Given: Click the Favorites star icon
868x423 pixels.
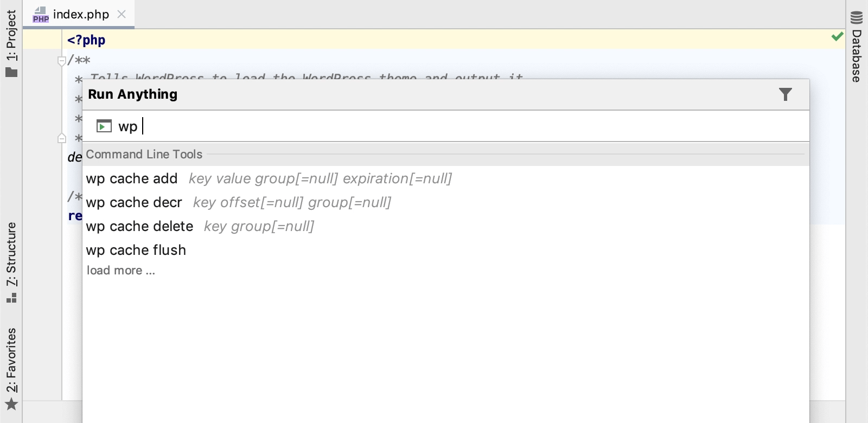Looking at the screenshot, I should coord(11,404).
